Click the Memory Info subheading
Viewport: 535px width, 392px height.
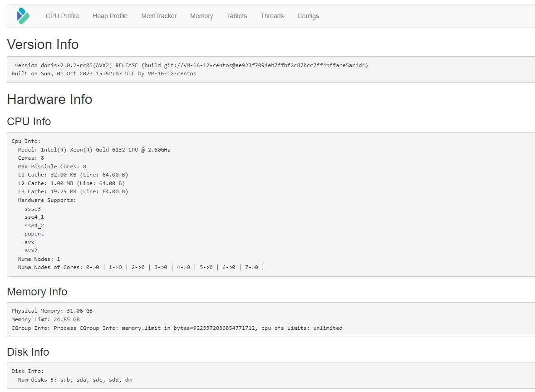37,292
